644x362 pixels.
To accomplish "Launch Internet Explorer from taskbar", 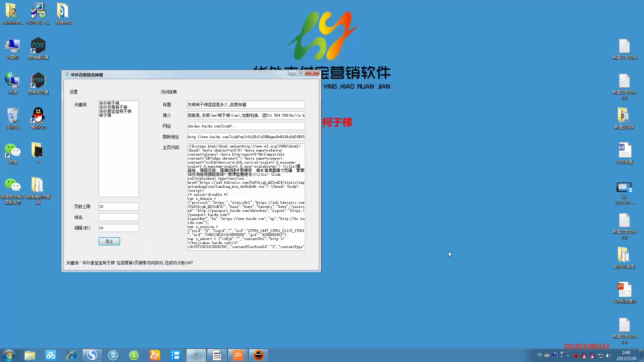I will pyautogui.click(x=71, y=355).
